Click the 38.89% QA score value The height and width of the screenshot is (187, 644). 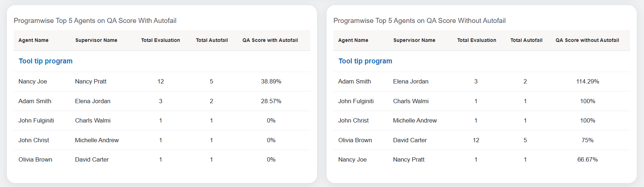(x=271, y=82)
